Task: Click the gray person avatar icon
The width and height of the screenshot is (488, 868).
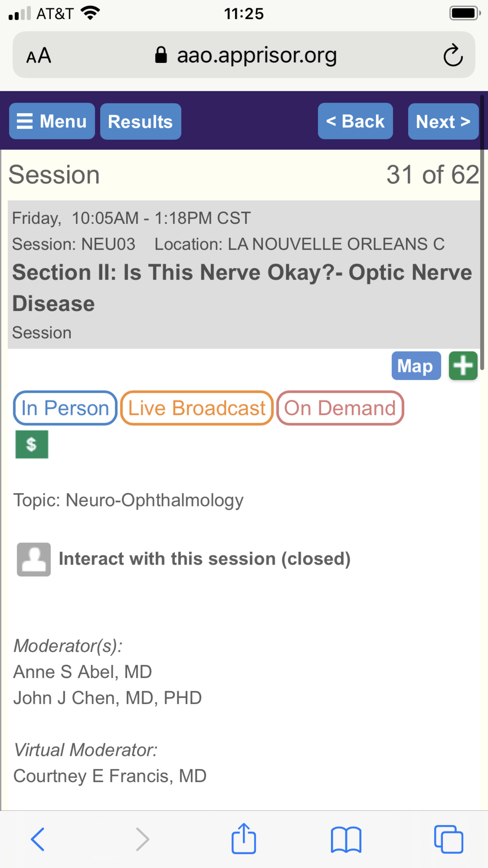Action: tap(34, 559)
